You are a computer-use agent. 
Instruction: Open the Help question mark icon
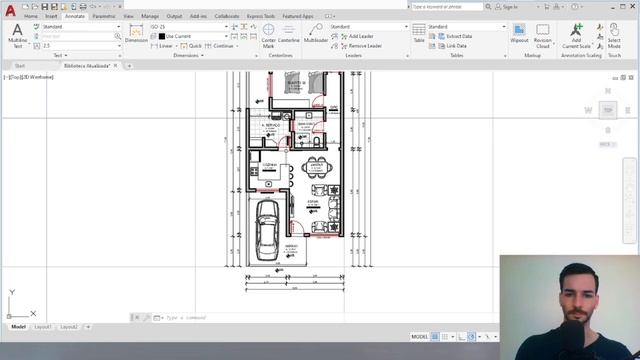pos(575,7)
